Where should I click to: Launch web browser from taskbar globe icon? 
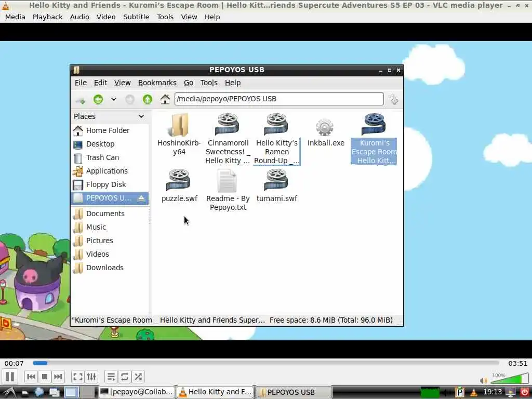coord(38,392)
